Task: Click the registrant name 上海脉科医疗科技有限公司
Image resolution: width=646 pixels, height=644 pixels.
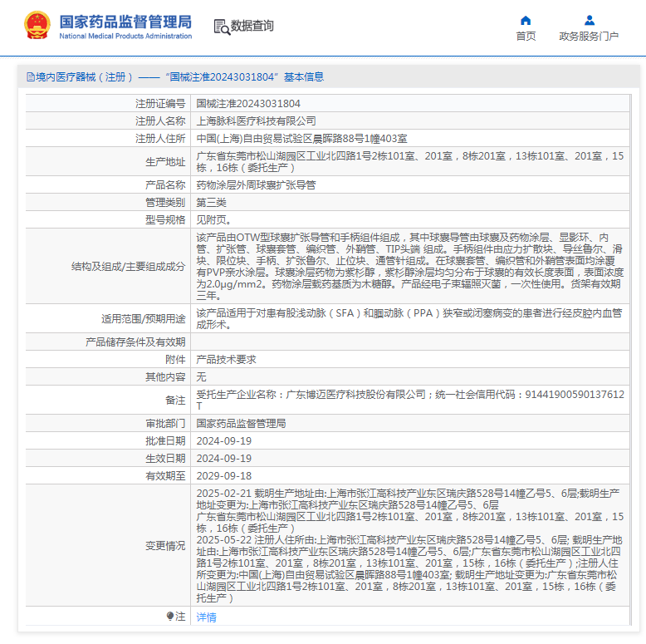Action: (x=257, y=120)
